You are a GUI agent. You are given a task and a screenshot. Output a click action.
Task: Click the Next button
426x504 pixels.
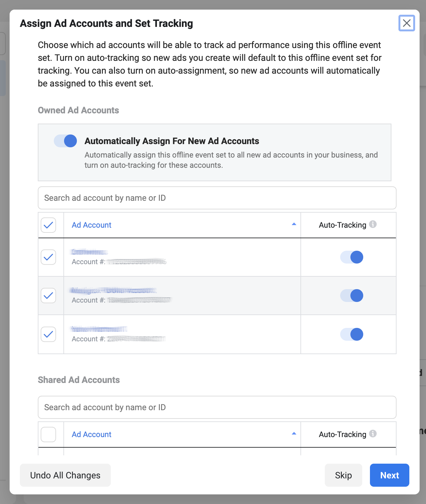[389, 475]
